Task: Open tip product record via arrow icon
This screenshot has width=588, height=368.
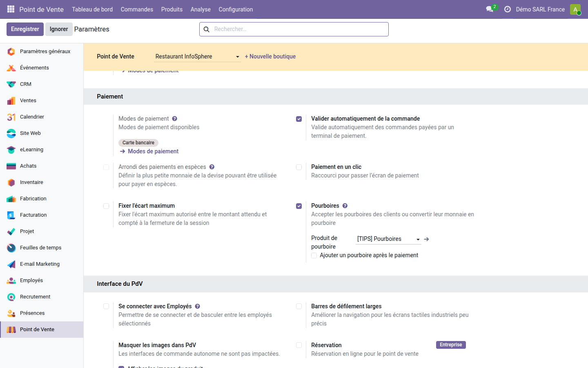Action: (x=427, y=239)
